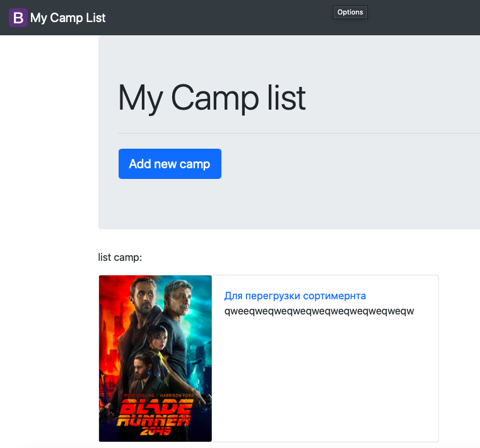Click the Blade Runner 2049 poster thumbnail

point(155,359)
